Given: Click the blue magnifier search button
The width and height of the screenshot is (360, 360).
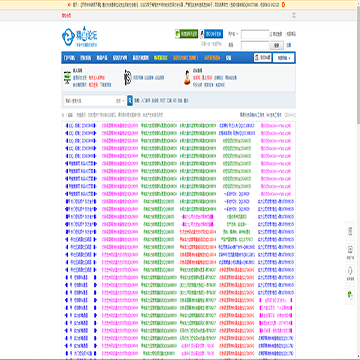Looking at the screenshot, I should (x=130, y=100).
